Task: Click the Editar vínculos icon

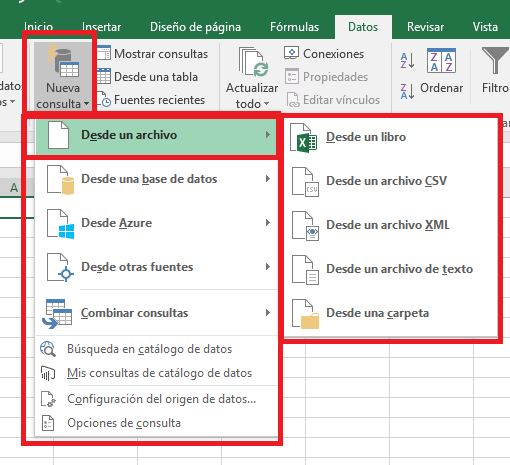Action: (x=293, y=100)
